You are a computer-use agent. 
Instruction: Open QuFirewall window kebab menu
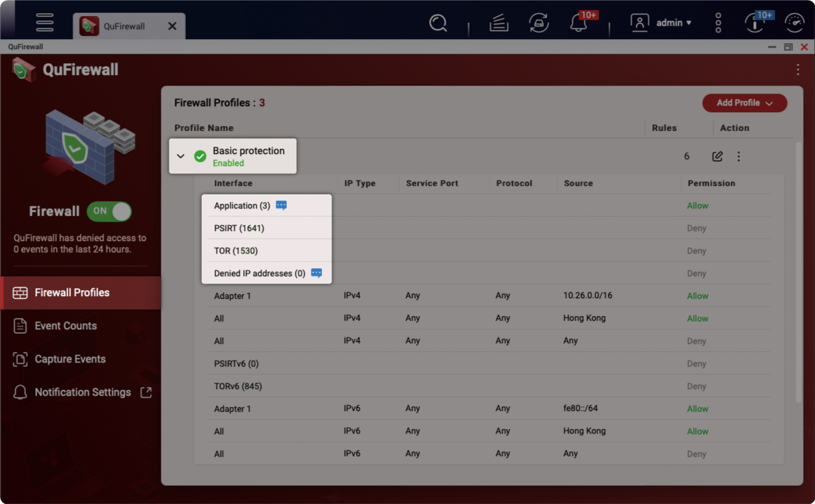[798, 69]
